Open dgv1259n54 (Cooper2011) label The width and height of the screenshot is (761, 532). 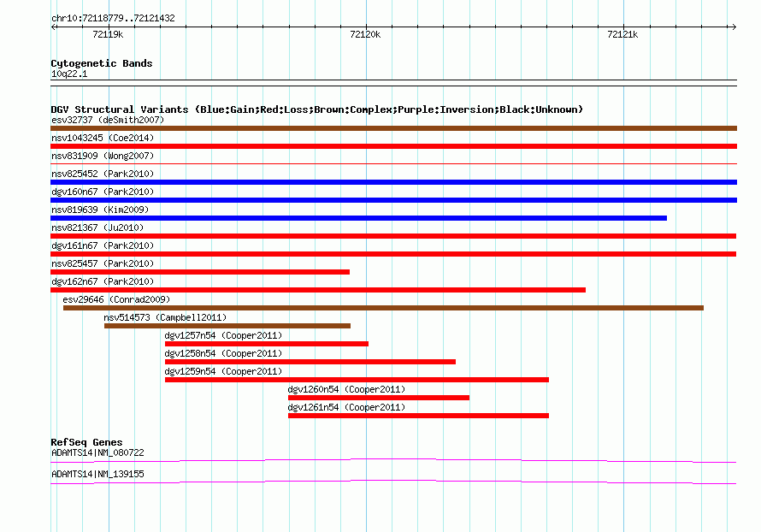(x=223, y=371)
